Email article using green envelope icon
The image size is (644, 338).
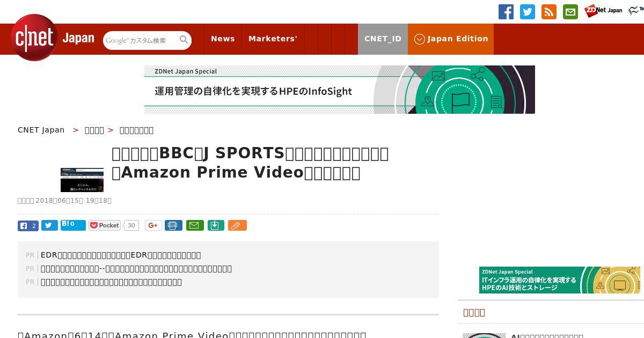195,225
